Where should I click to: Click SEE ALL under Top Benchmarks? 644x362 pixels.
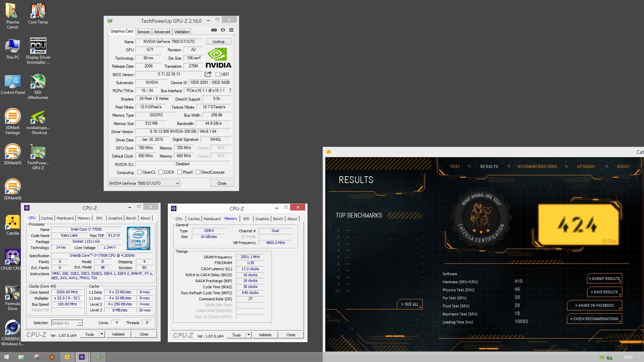pos(410,304)
